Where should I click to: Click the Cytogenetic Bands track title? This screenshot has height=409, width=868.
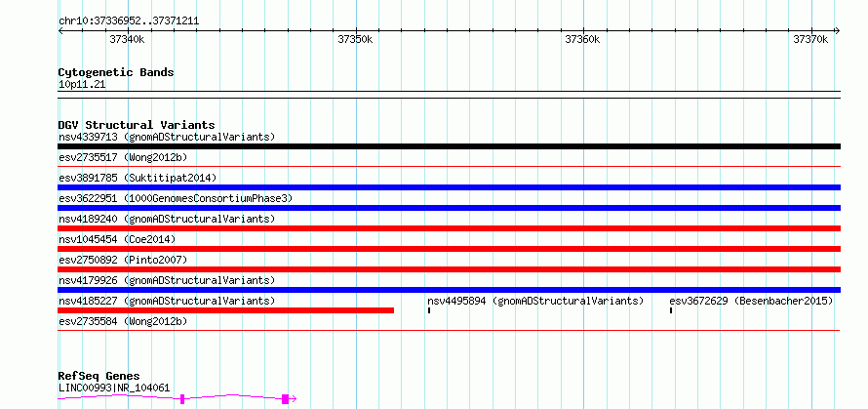pos(116,72)
